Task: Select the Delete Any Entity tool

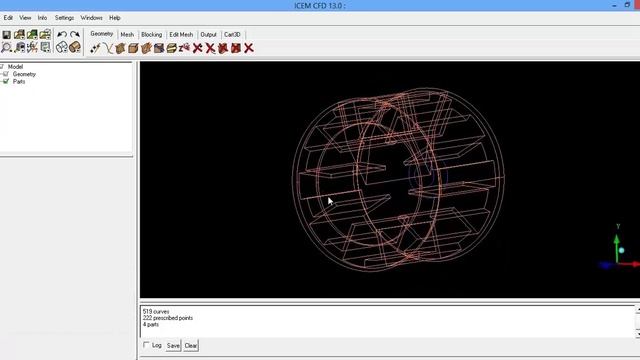Action: click(x=249, y=48)
